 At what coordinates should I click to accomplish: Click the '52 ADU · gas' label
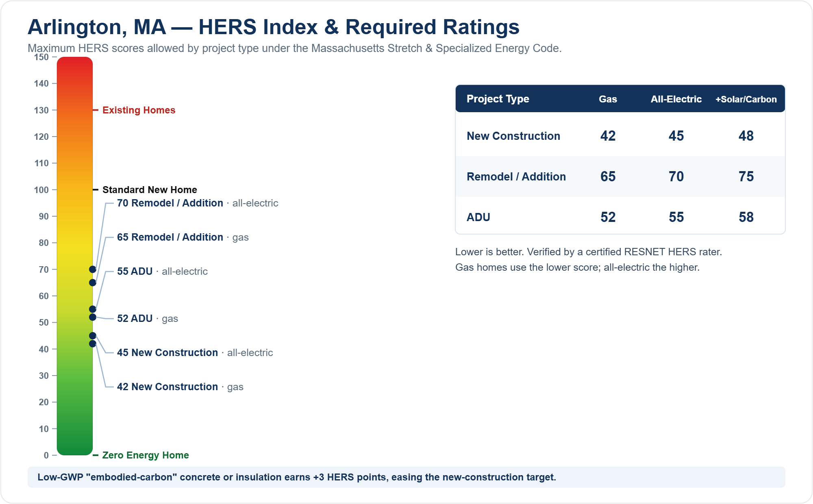[x=148, y=319]
